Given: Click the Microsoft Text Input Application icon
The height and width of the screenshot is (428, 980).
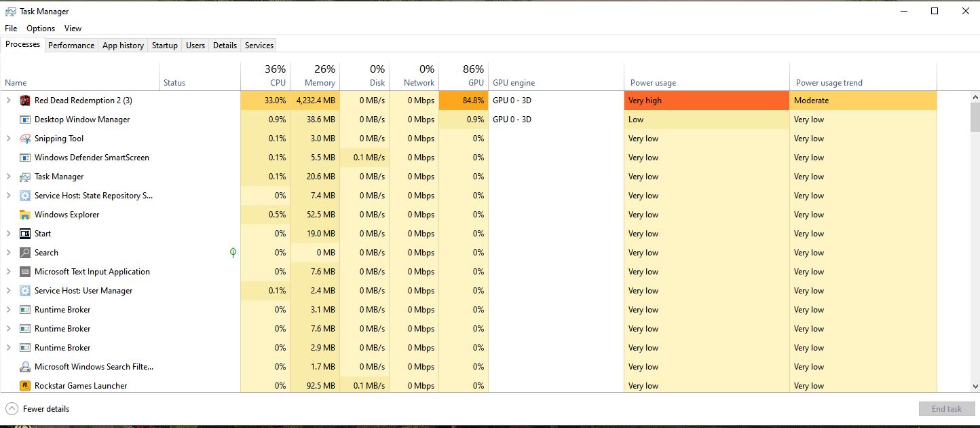Looking at the screenshot, I should tap(25, 272).
